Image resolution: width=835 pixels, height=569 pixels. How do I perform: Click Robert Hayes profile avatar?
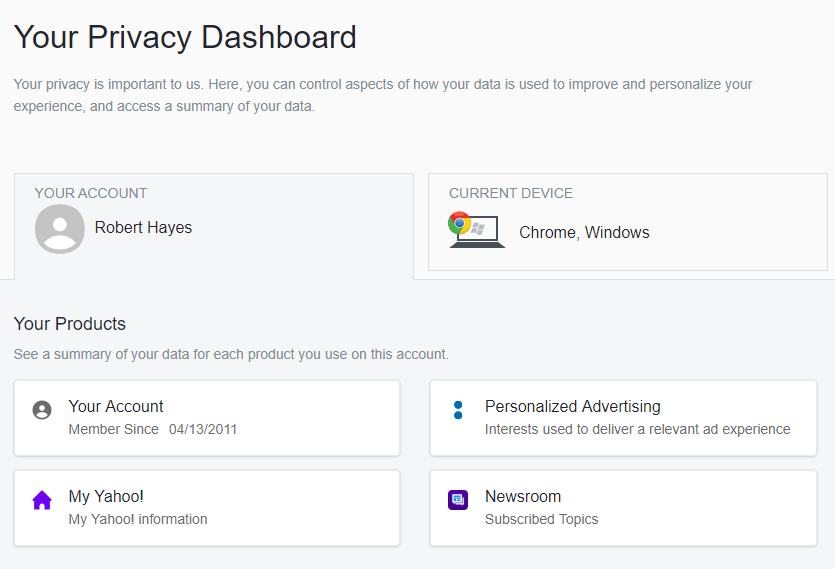(x=60, y=229)
